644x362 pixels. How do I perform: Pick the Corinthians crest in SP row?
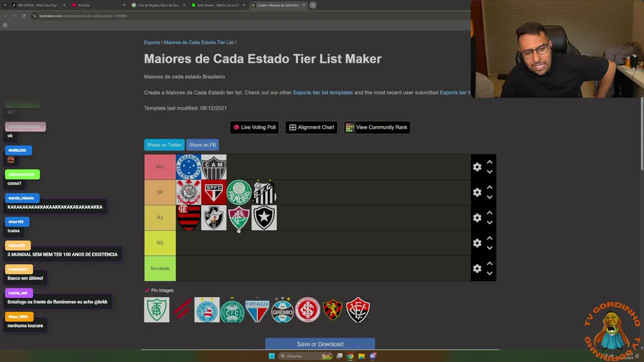click(189, 192)
